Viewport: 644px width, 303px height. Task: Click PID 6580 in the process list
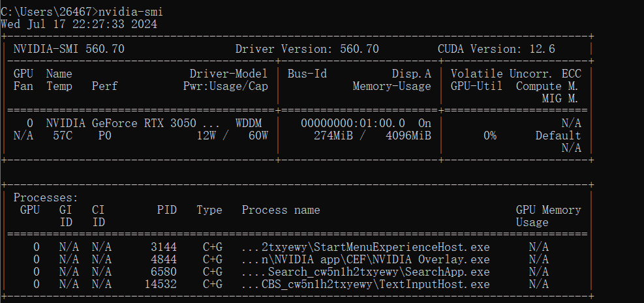click(x=164, y=272)
